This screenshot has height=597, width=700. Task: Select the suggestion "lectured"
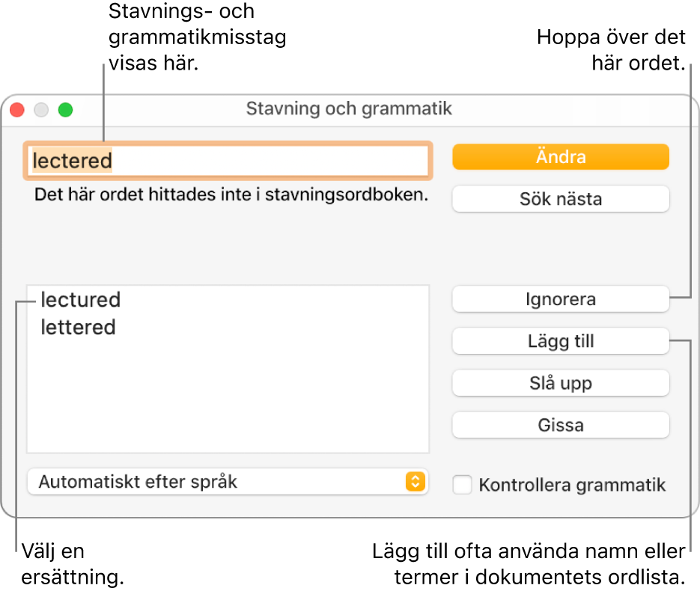pyautogui.click(x=80, y=300)
